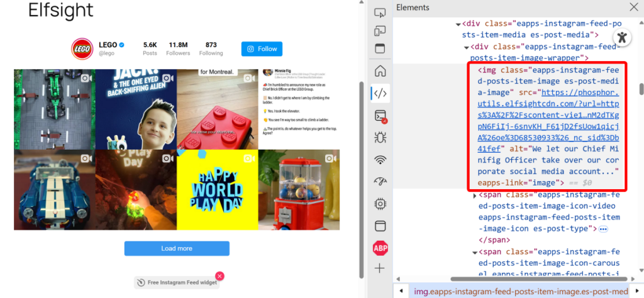Image resolution: width=644 pixels, height=298 pixels.
Task: Toggle device emulation icon in DevTools
Action: click(x=380, y=31)
